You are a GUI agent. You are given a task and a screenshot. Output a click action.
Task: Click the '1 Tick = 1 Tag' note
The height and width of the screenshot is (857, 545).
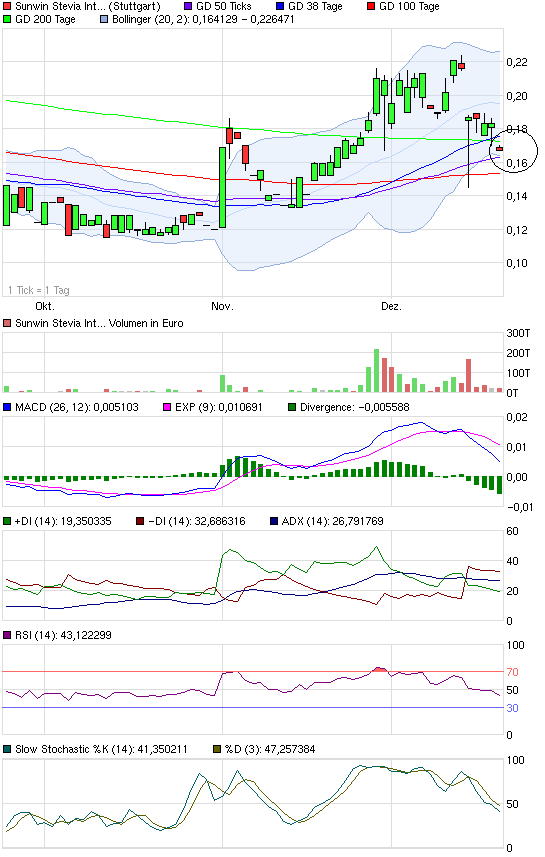click(x=39, y=290)
